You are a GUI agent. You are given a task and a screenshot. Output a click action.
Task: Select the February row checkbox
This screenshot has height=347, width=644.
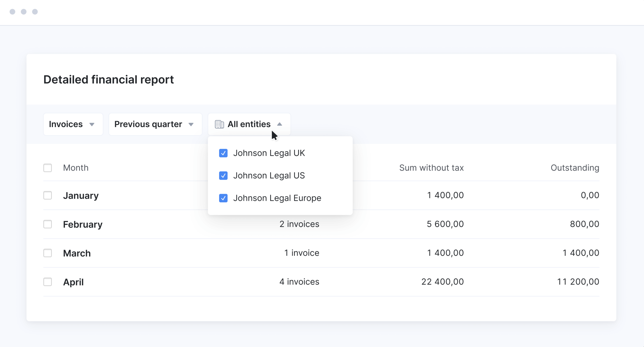[x=48, y=224]
